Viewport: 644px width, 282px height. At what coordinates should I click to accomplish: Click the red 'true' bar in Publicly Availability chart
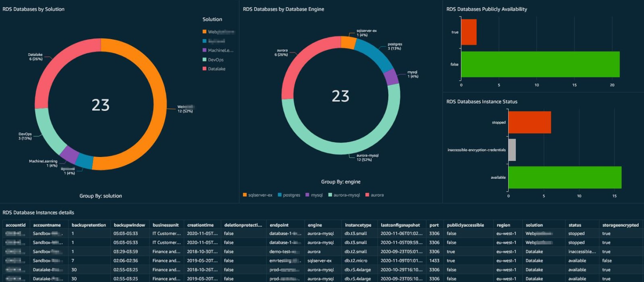469,32
